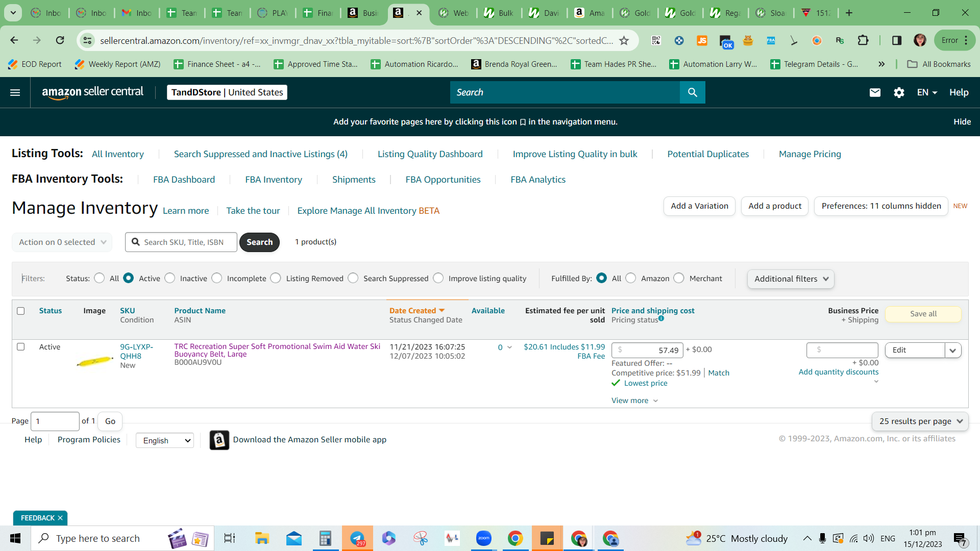980x551 pixels.
Task: Open the Sticky Notes taskbar icon
Action: point(547,538)
